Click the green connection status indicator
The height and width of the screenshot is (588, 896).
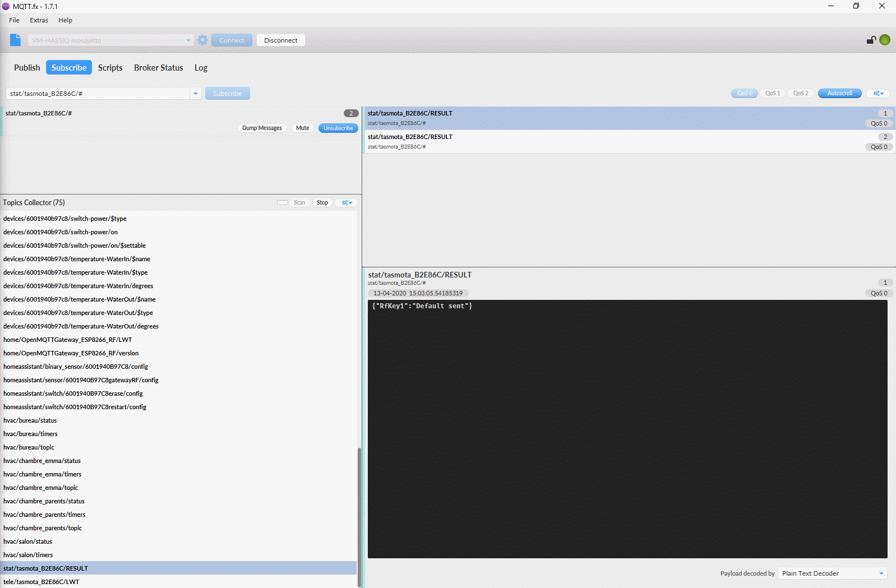(x=885, y=40)
